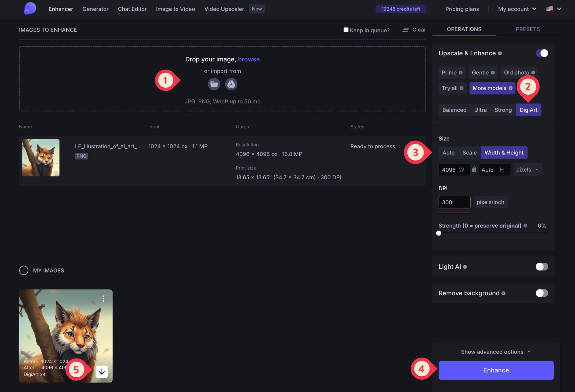Click the Strength slider handle
The width and height of the screenshot is (575, 392).
point(439,233)
